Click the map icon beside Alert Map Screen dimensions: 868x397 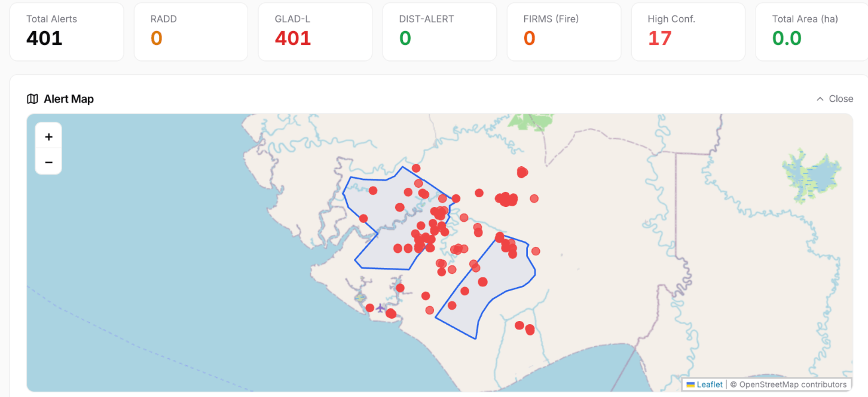32,99
